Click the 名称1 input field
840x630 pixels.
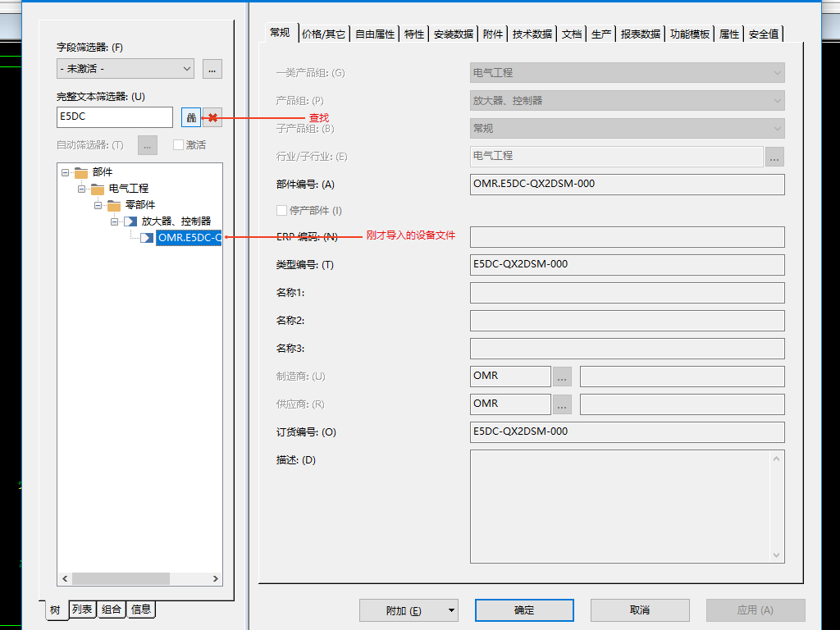(628, 293)
